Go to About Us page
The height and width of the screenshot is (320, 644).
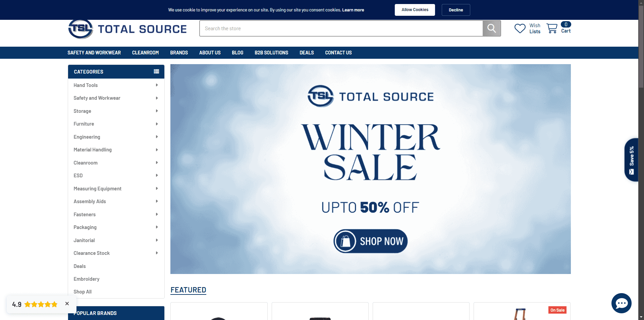tap(210, 53)
